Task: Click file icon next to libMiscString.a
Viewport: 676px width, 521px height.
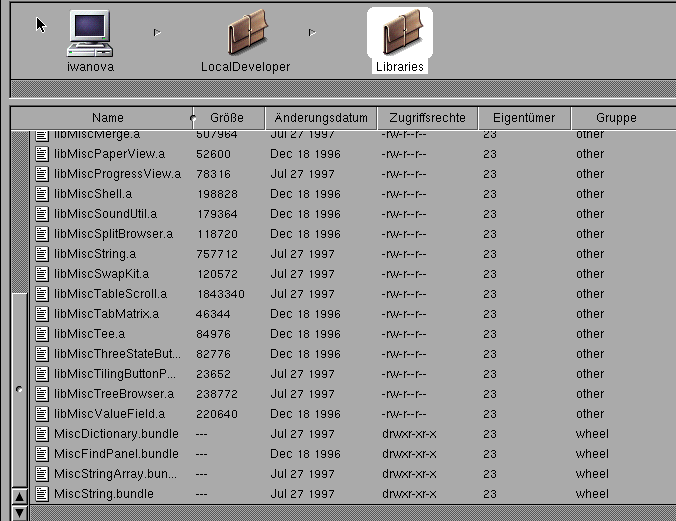Action: pos(42,254)
